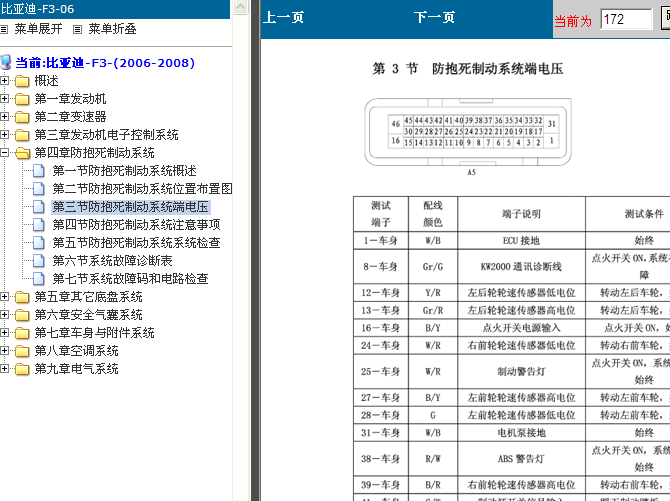
Task: Expand the 第五章其它底盘系统 node
Action: click(x=4, y=296)
